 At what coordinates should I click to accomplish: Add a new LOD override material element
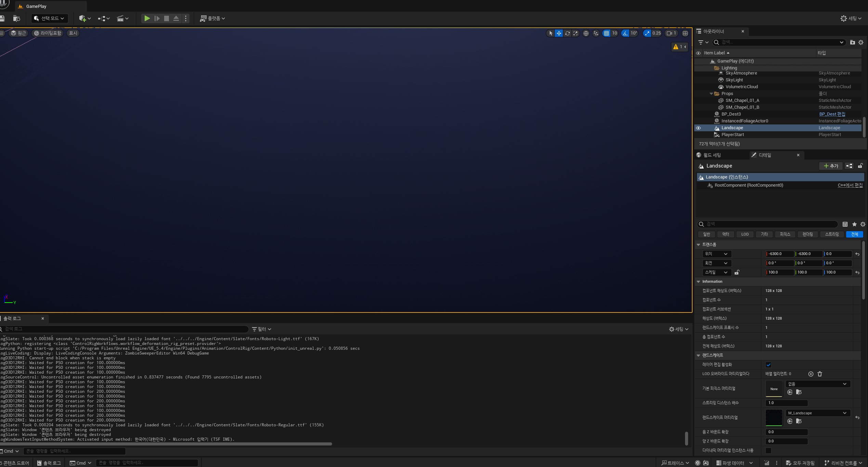[x=811, y=374]
